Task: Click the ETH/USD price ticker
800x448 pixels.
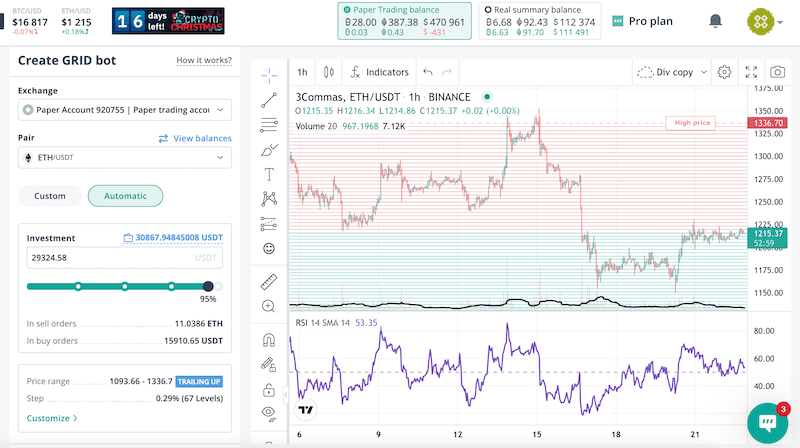Action: [x=76, y=21]
